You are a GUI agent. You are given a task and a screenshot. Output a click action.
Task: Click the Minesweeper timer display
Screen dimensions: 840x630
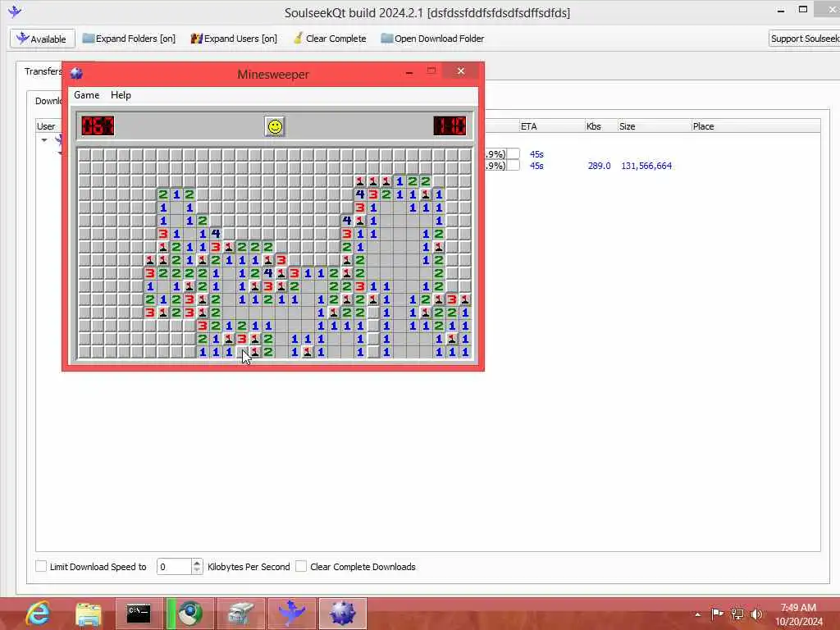[450, 126]
